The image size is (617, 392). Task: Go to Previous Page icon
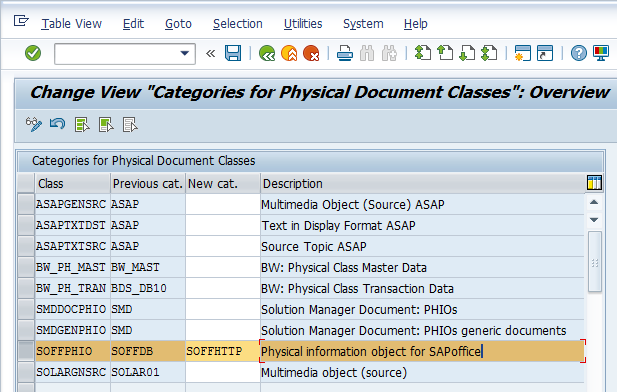[445, 53]
